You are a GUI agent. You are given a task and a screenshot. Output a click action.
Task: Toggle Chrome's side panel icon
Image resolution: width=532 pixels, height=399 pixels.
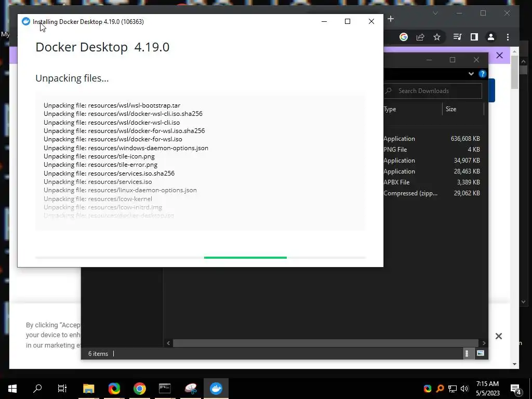click(474, 37)
